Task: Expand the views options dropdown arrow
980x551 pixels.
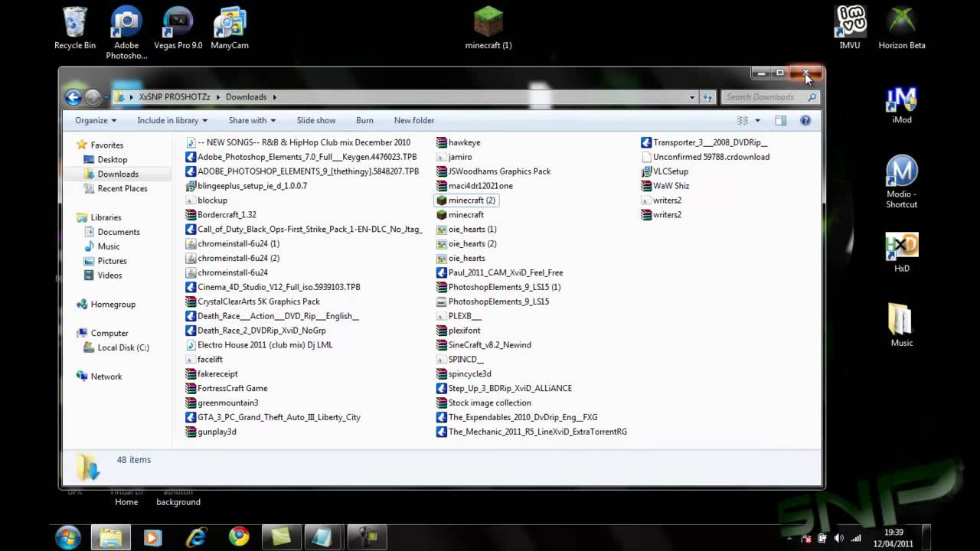Action: click(x=758, y=120)
